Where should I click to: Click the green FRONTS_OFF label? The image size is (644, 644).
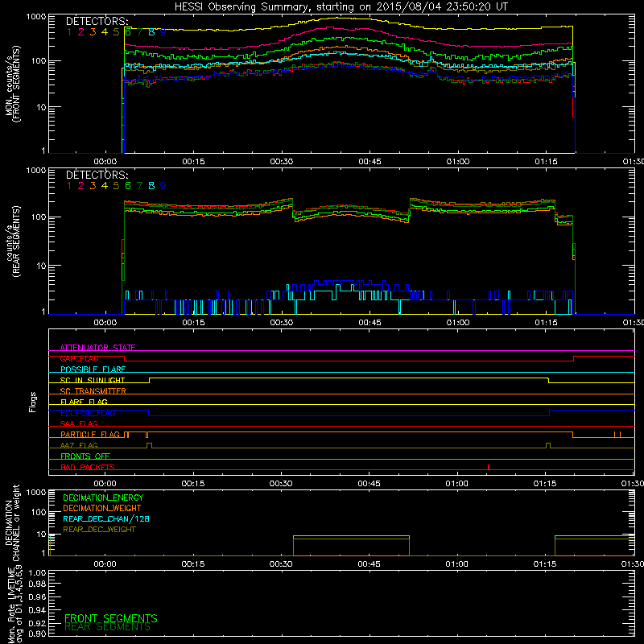(x=85, y=456)
